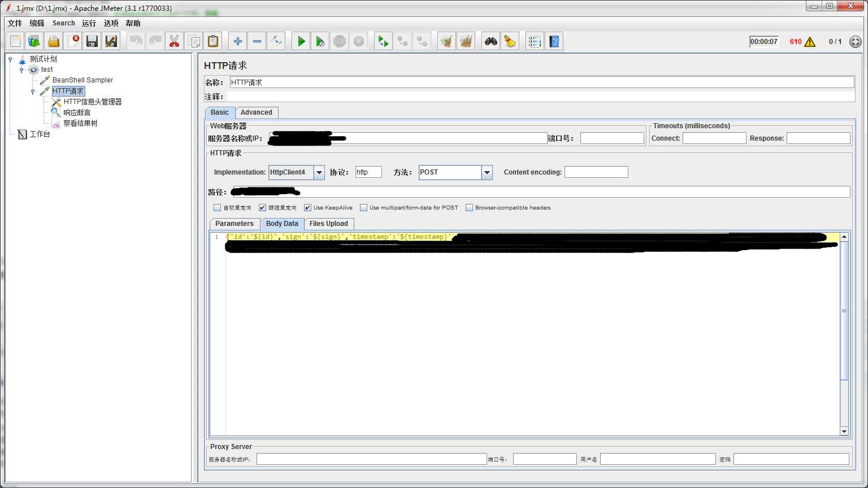Select the Body Data tab
This screenshot has height=488, width=868.
282,224
